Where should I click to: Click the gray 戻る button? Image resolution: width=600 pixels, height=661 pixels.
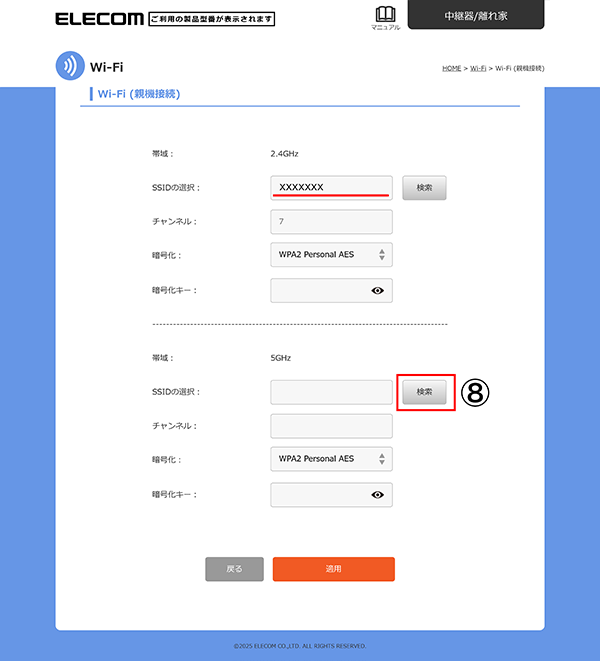[234, 569]
